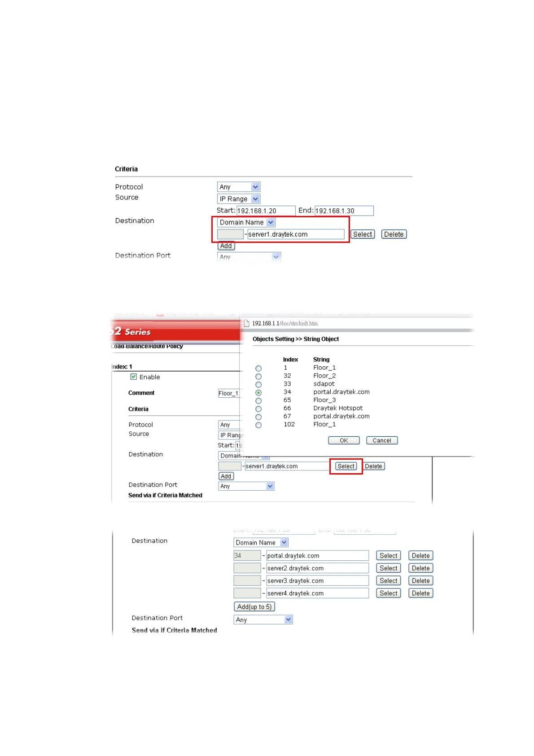This screenshot has width=534, height=756.
Task: Click Delete on the server4.draytek.com row
Action: (x=421, y=593)
